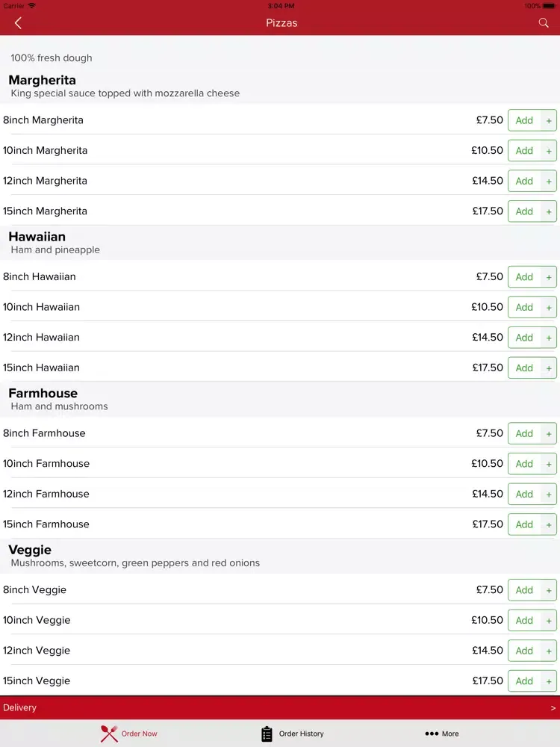
Task: Open the 12inch Veggie item row
Action: pyautogui.click(x=280, y=651)
